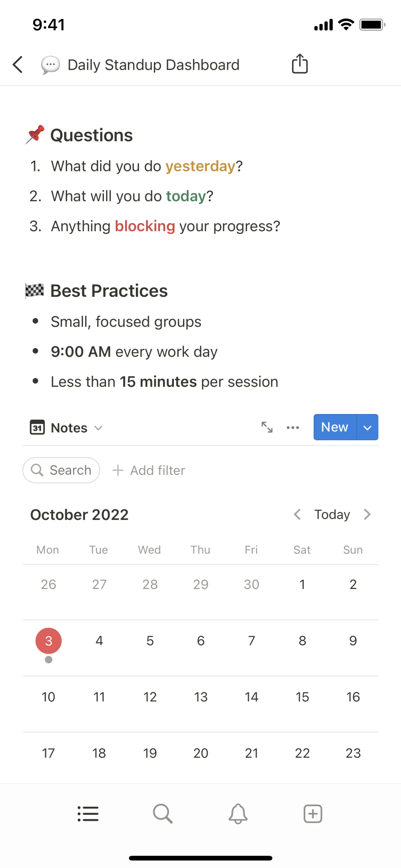Viewport: 401px width, 868px height.
Task: Tap the speech bubble page icon
Action: pos(50,65)
